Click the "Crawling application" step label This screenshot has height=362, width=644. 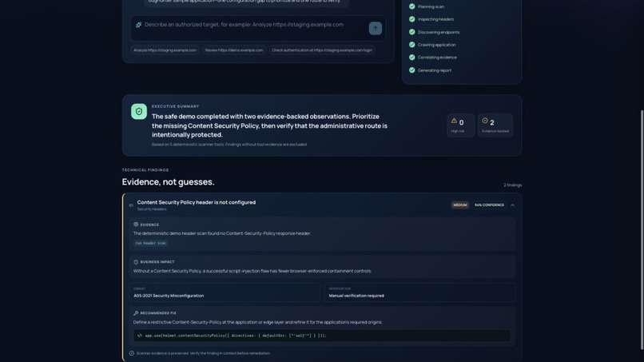pyautogui.click(x=436, y=45)
